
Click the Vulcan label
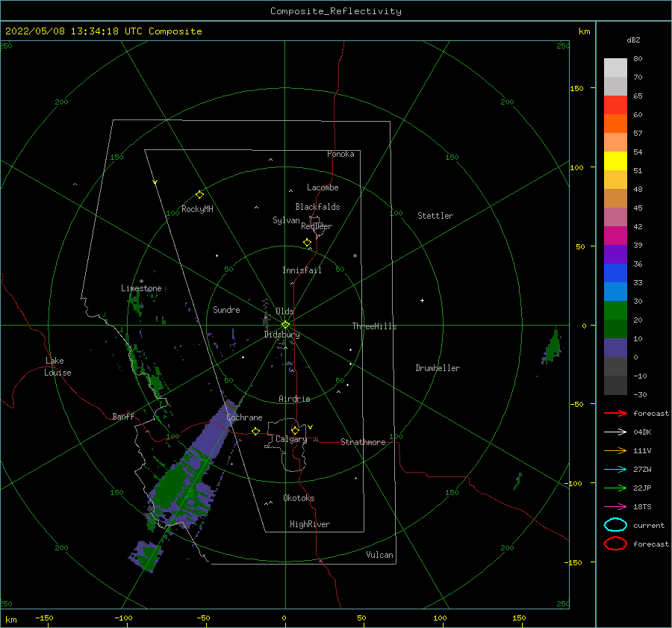[x=379, y=555]
